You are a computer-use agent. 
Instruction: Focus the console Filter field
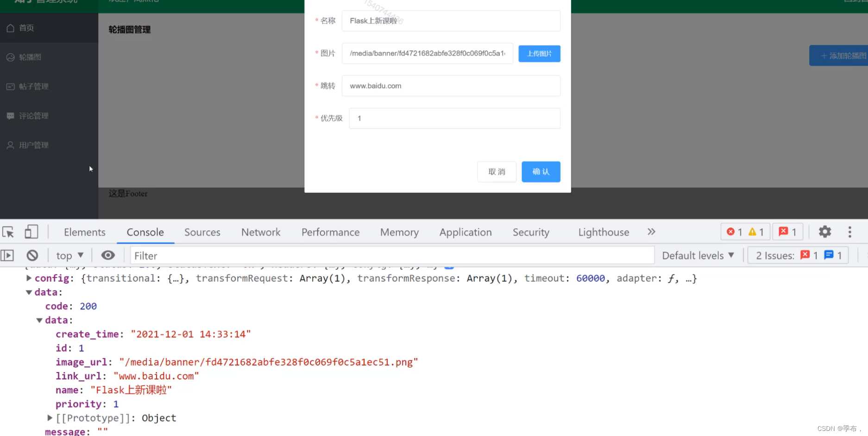[x=392, y=255]
